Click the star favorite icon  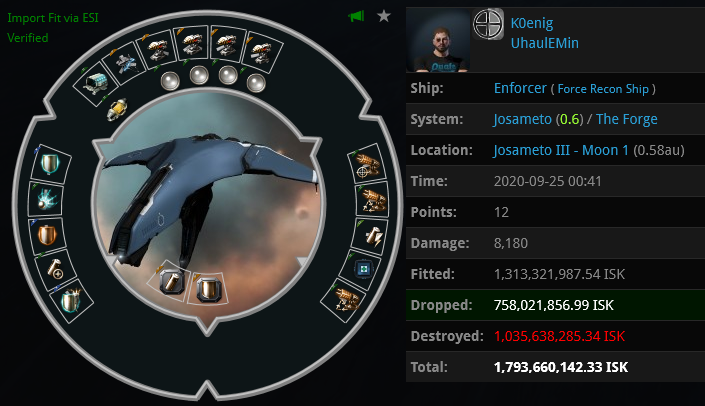tap(384, 16)
